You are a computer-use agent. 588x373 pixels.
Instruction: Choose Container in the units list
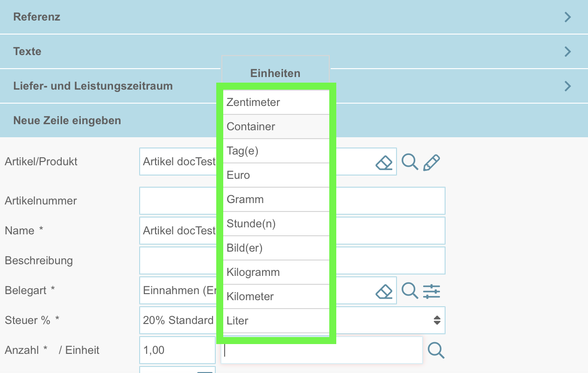tap(276, 127)
